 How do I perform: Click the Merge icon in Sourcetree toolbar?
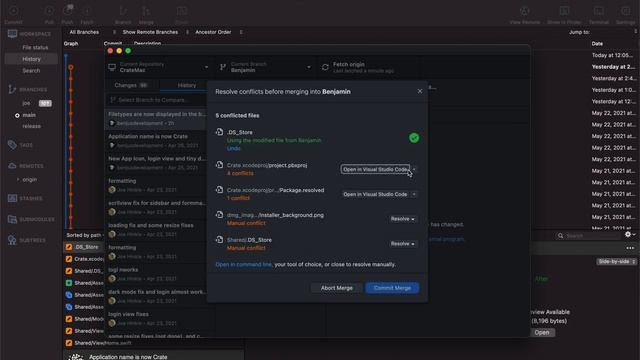(146, 11)
